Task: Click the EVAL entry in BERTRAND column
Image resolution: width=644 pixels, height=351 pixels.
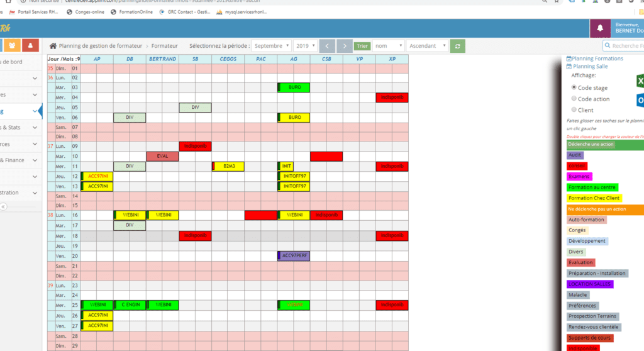Action: point(162,156)
